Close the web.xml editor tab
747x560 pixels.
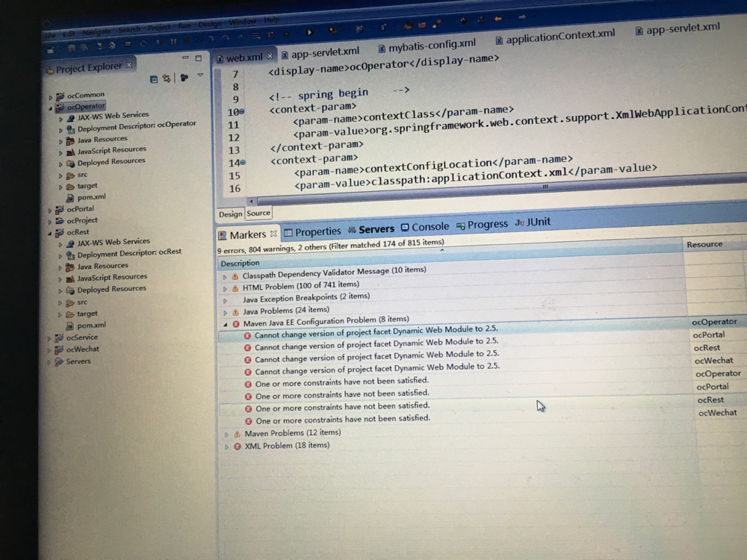pos(270,56)
